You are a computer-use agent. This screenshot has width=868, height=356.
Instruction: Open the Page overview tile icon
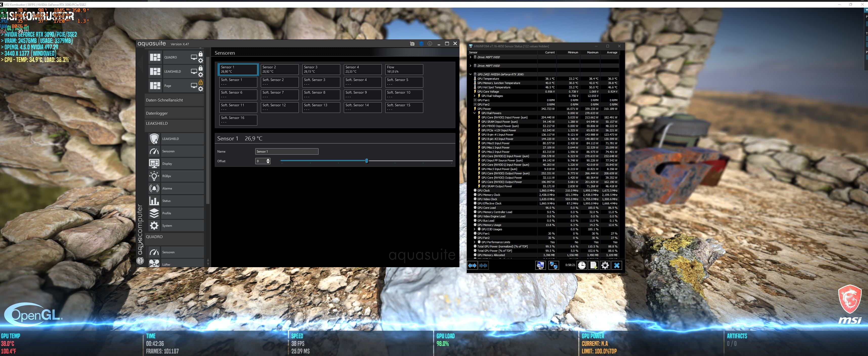(155, 86)
